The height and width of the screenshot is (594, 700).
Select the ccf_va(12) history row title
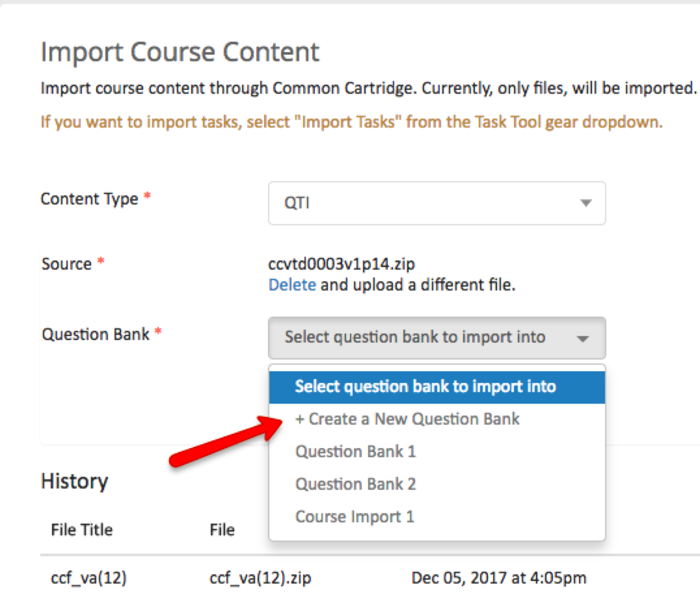[x=88, y=578]
